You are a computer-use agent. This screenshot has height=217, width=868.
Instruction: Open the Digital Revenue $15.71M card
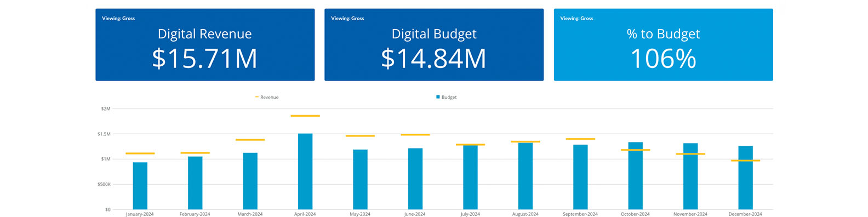[x=205, y=44]
